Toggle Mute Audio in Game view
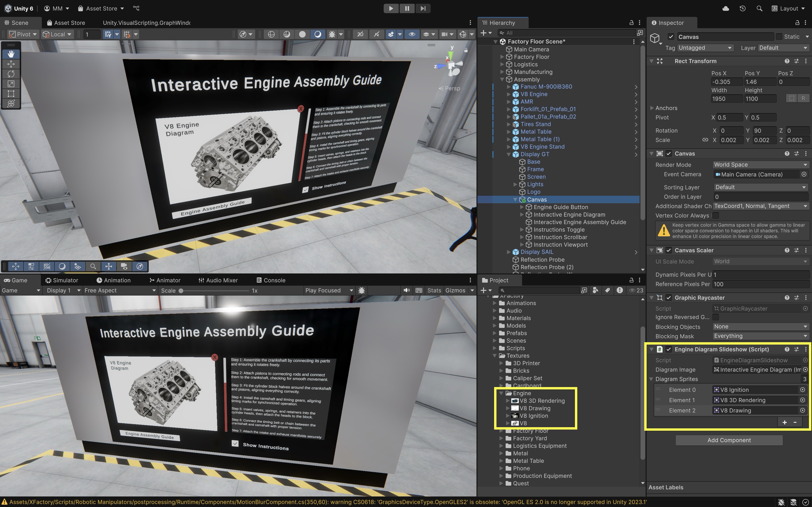Image resolution: width=812 pixels, height=507 pixels. tap(406, 290)
